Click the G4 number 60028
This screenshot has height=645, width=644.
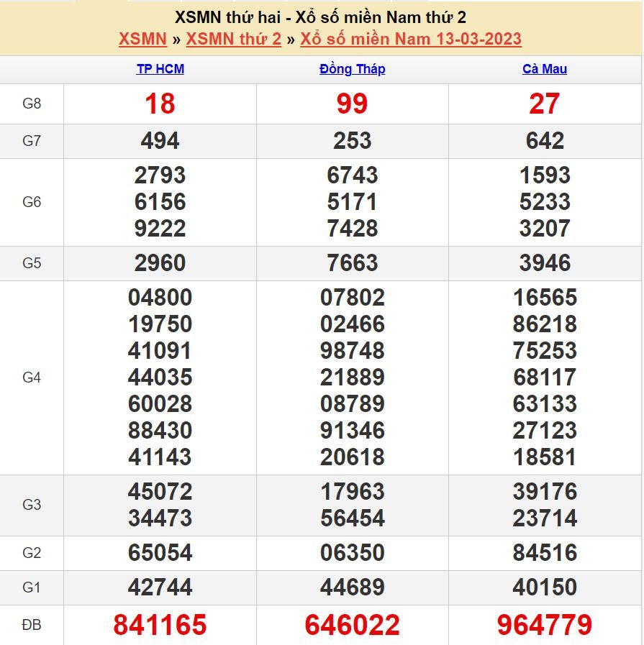click(160, 404)
